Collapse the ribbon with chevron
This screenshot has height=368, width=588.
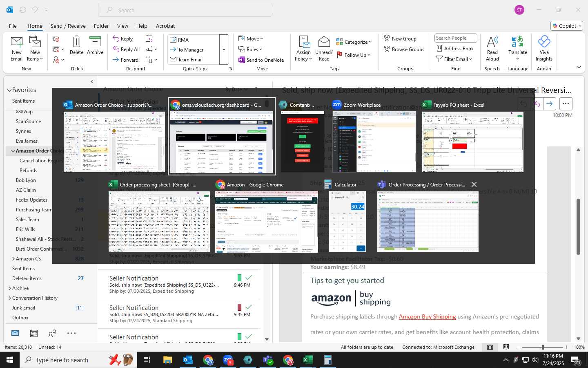coord(579,67)
